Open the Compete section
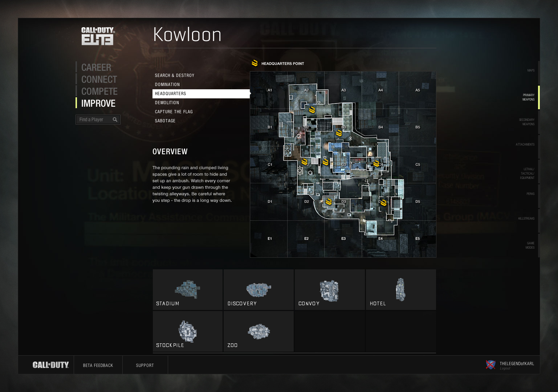 click(99, 91)
